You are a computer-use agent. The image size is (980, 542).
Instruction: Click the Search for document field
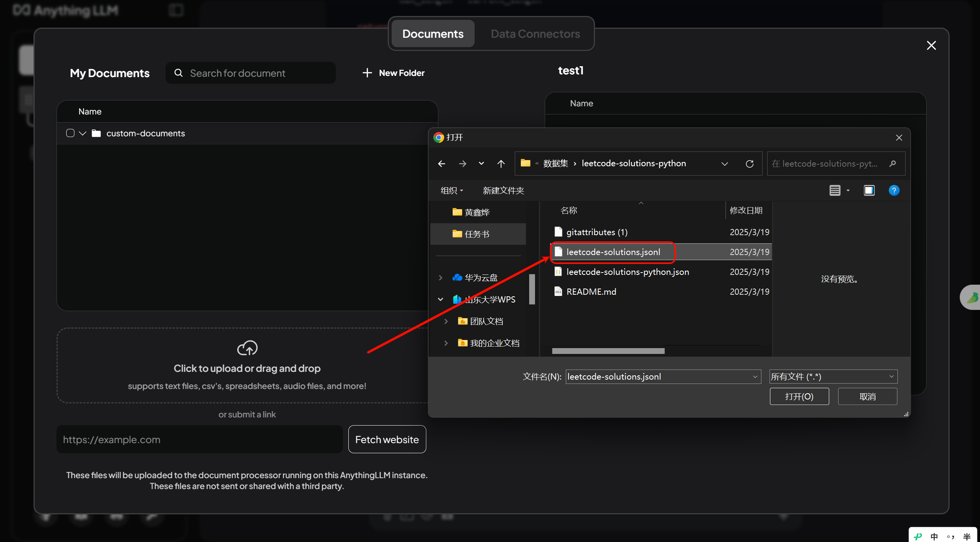(251, 73)
